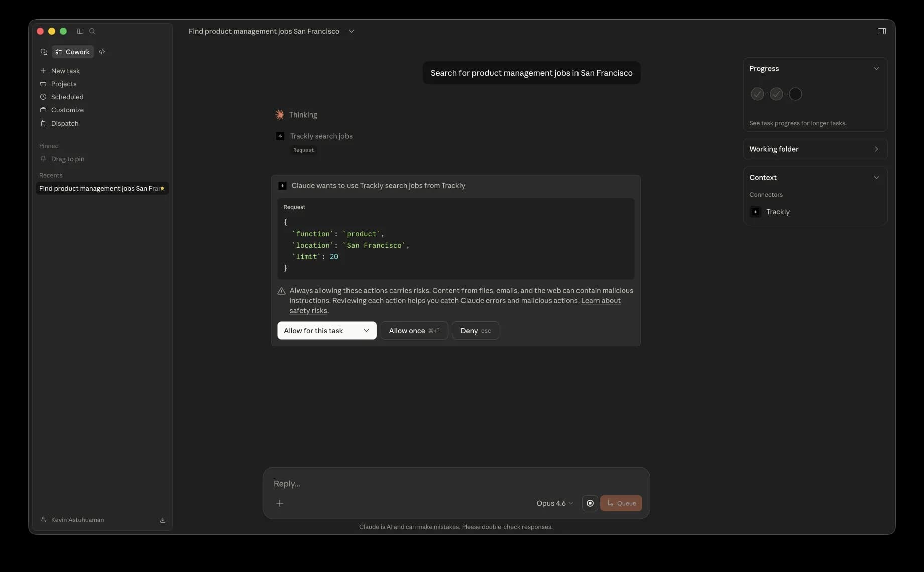
Task: Click the Allow once button
Action: click(414, 330)
